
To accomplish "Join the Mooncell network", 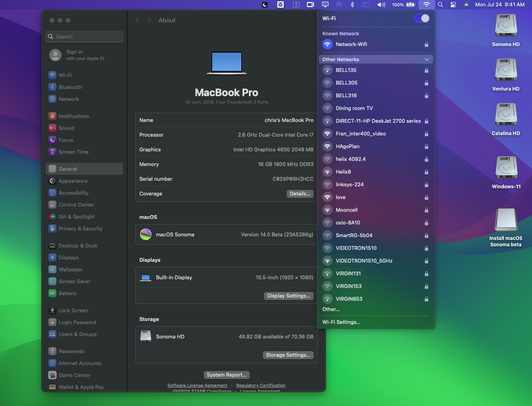I will pos(376,210).
